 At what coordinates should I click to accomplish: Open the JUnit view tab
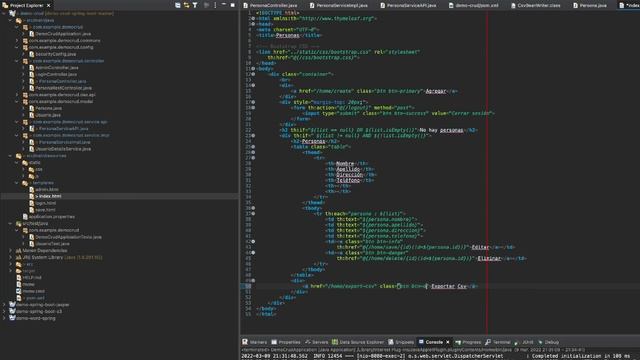524,342
